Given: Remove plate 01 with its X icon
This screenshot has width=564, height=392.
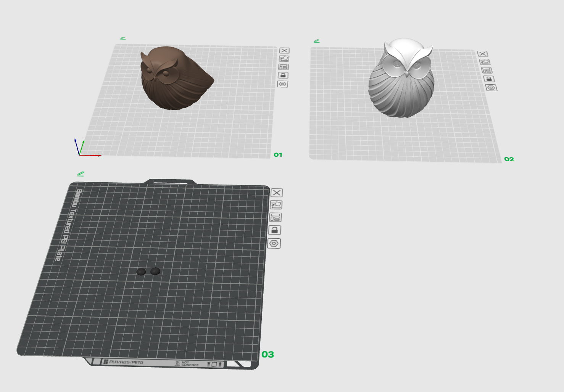Looking at the screenshot, I should [284, 50].
